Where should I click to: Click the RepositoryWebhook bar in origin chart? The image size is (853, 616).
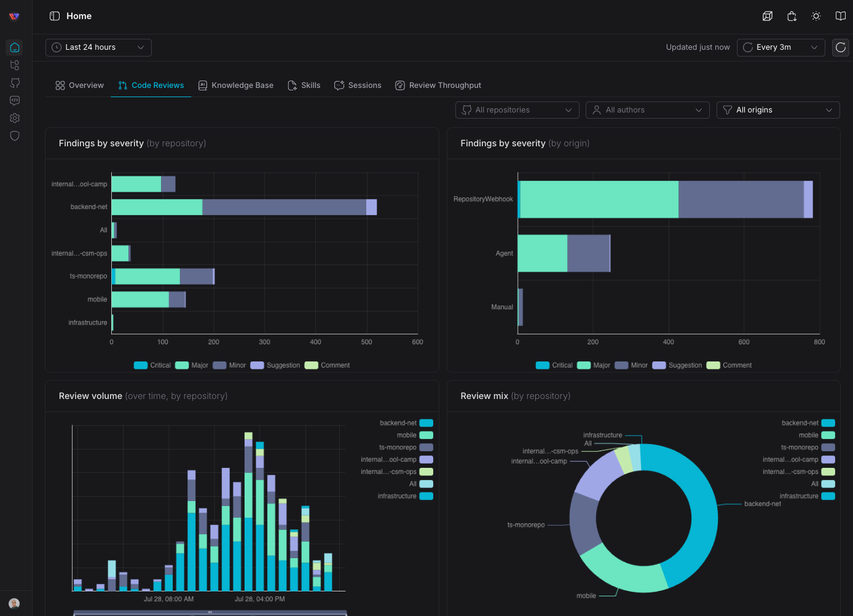665,199
